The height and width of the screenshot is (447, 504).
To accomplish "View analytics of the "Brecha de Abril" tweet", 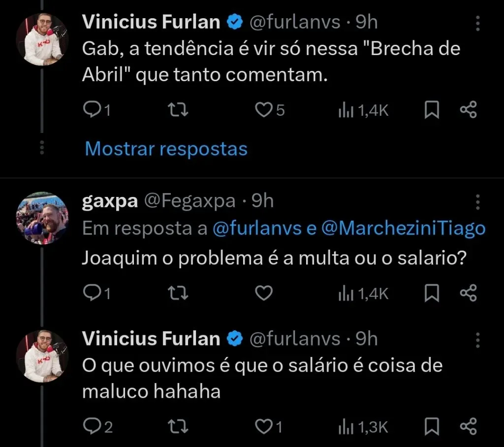I will [x=363, y=110].
